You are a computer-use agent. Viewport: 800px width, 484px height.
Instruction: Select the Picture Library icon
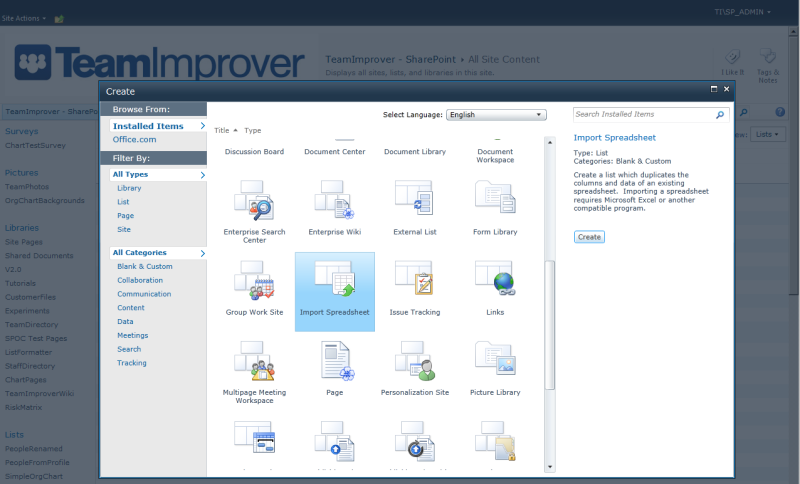[495, 360]
